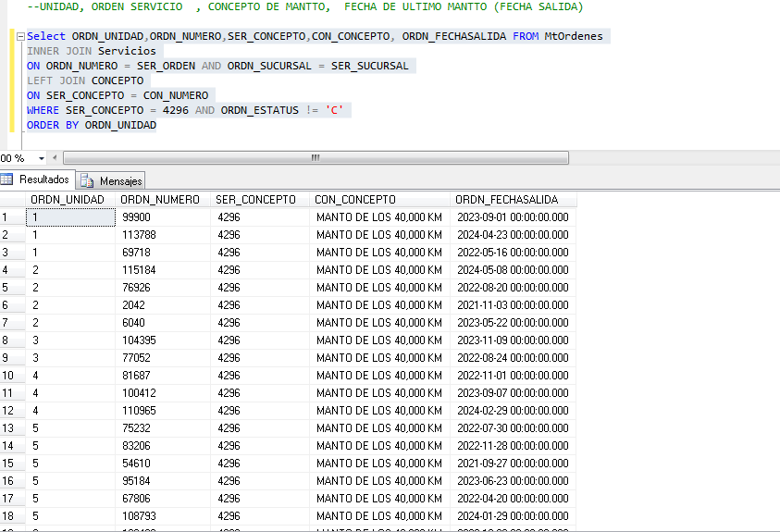Switch to the Mensajes tab

[x=111, y=181]
